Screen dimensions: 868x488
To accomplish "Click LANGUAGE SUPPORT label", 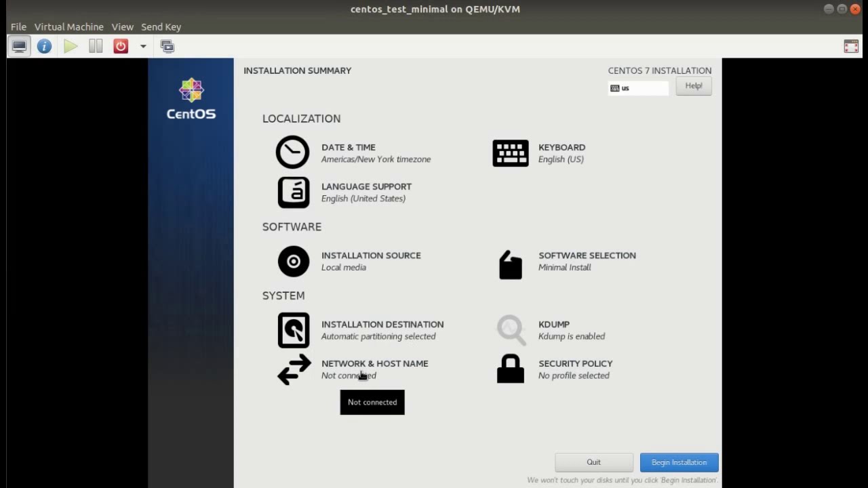I will click(366, 186).
